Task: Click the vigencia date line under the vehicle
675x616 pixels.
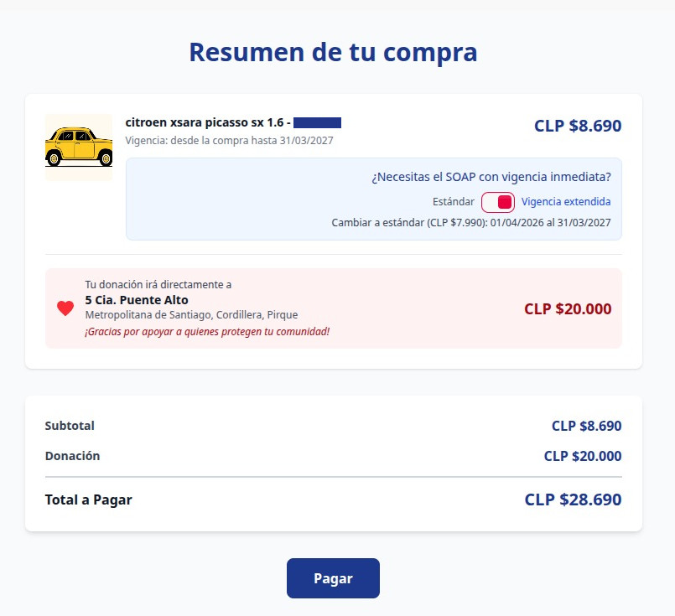Action: [229, 141]
